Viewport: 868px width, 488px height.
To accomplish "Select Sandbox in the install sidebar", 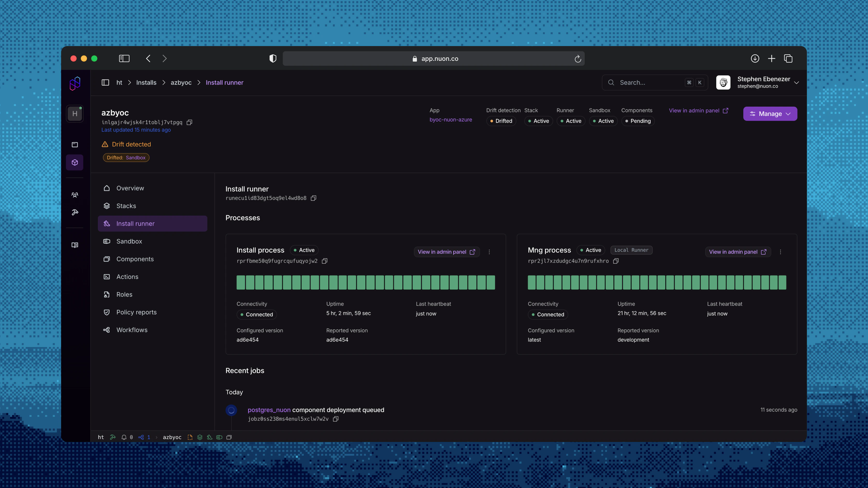I will point(129,241).
